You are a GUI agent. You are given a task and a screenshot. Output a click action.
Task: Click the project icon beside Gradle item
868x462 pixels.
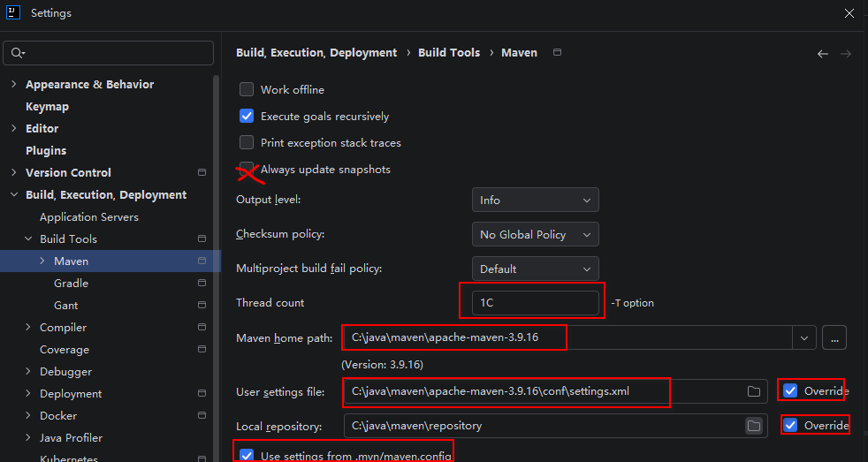[202, 283]
